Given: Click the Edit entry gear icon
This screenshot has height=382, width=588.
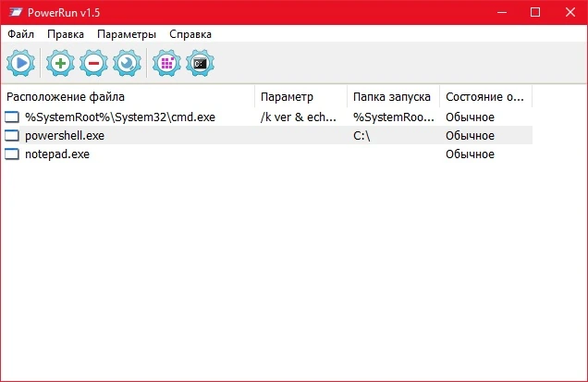Looking at the screenshot, I should tap(128, 63).
